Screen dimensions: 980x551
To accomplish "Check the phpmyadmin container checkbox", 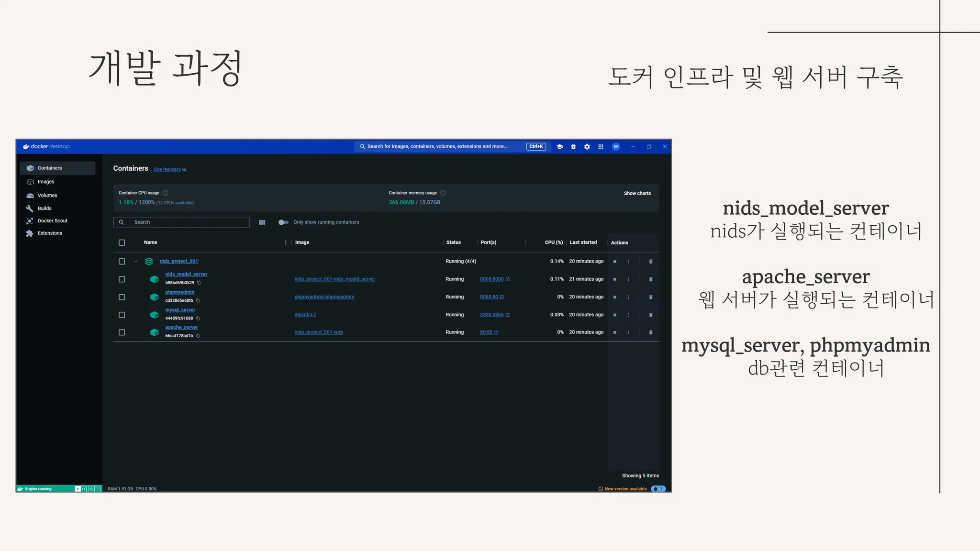I will [122, 297].
